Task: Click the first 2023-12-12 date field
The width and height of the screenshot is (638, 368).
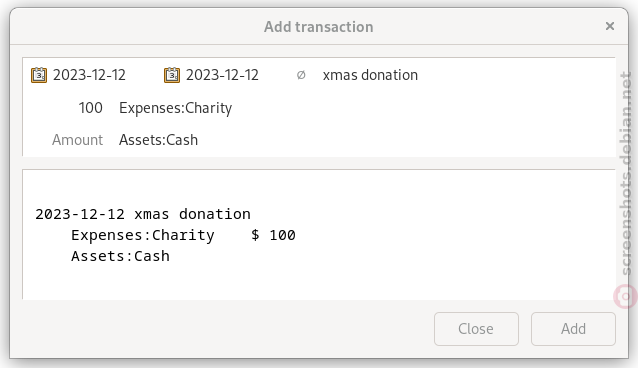Action: 89,75
